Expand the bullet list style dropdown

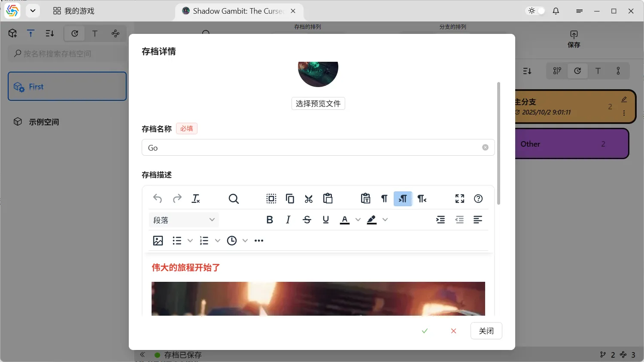(190, 241)
